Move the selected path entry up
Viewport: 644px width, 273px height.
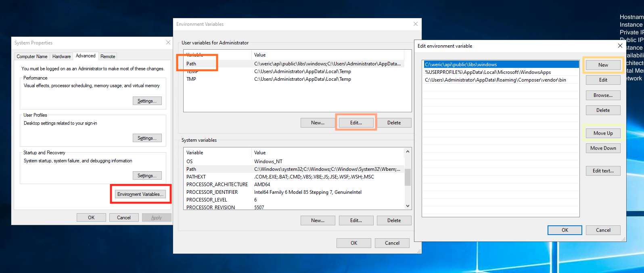pos(603,133)
